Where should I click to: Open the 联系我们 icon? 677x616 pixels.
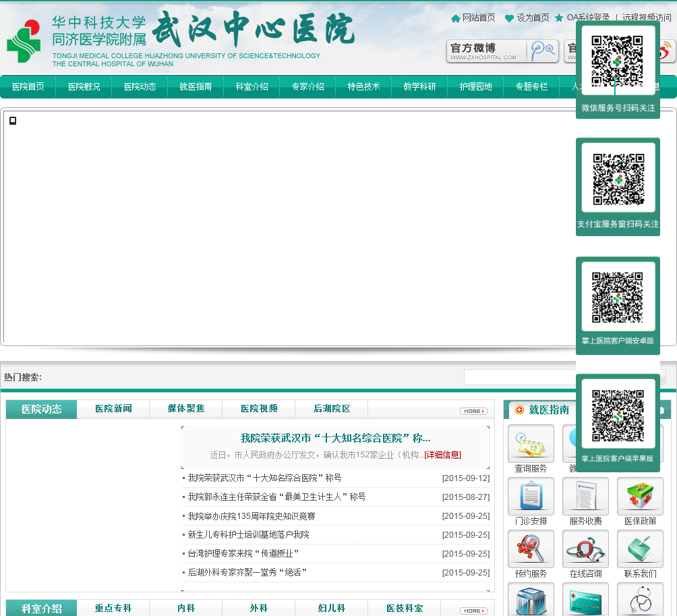click(x=641, y=549)
